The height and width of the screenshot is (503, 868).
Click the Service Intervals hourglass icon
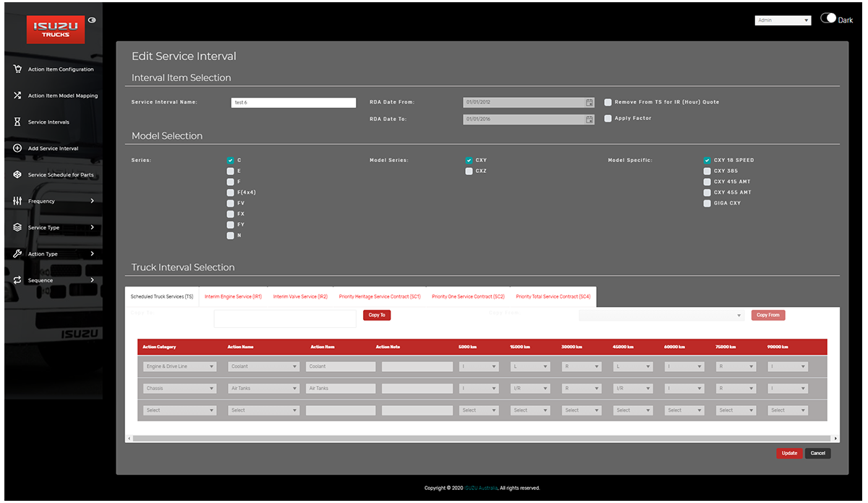pos(17,122)
